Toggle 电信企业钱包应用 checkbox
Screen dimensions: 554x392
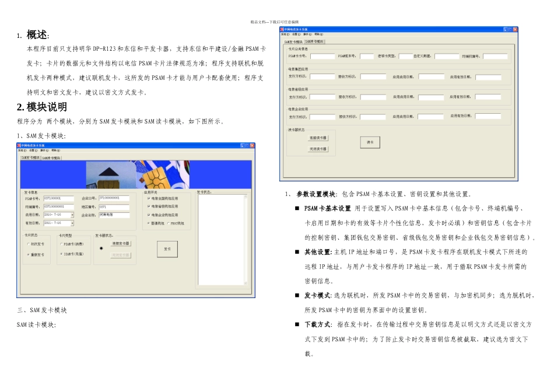[148, 215]
